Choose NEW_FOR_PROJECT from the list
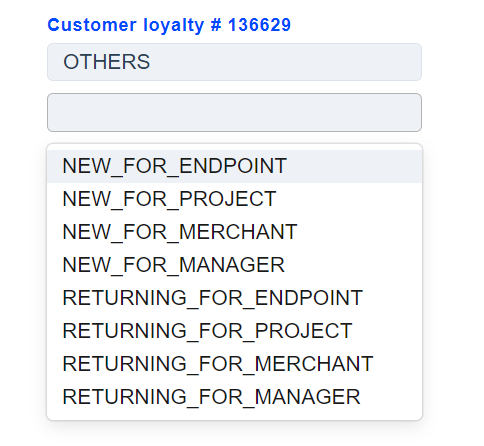Image resolution: width=484 pixels, height=446 pixels. (x=234, y=199)
